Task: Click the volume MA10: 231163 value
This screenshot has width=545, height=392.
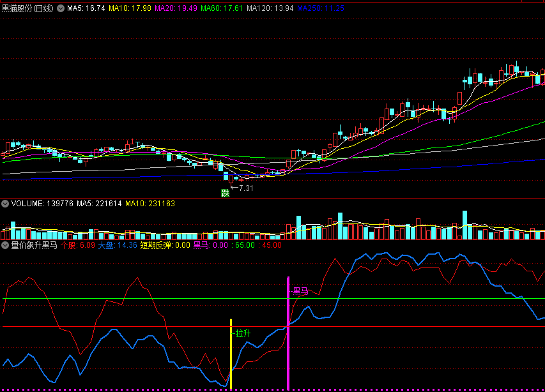Action: (150, 204)
